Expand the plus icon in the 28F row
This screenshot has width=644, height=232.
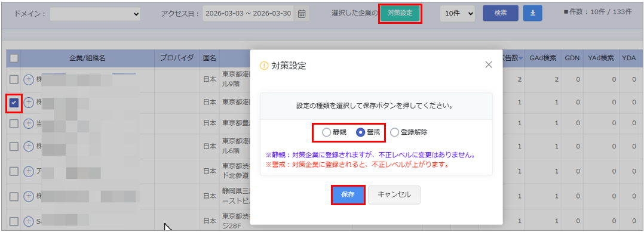[28, 221]
